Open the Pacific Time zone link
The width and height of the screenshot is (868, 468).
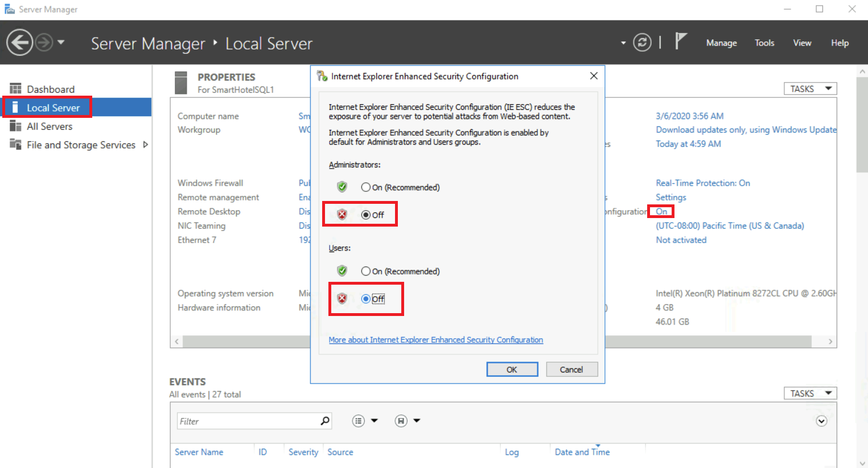tap(730, 226)
